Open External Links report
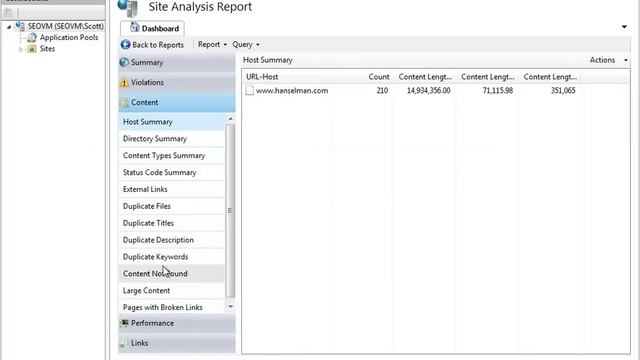The width and height of the screenshot is (640, 360). [171, 189]
